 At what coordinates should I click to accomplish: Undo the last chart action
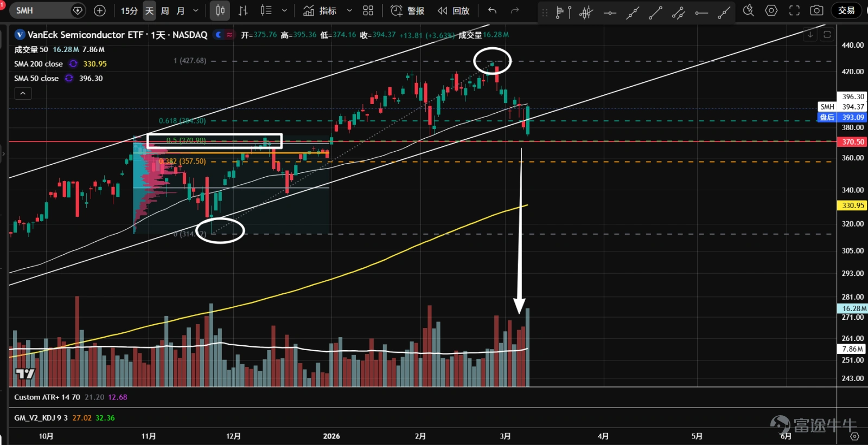[x=492, y=10]
